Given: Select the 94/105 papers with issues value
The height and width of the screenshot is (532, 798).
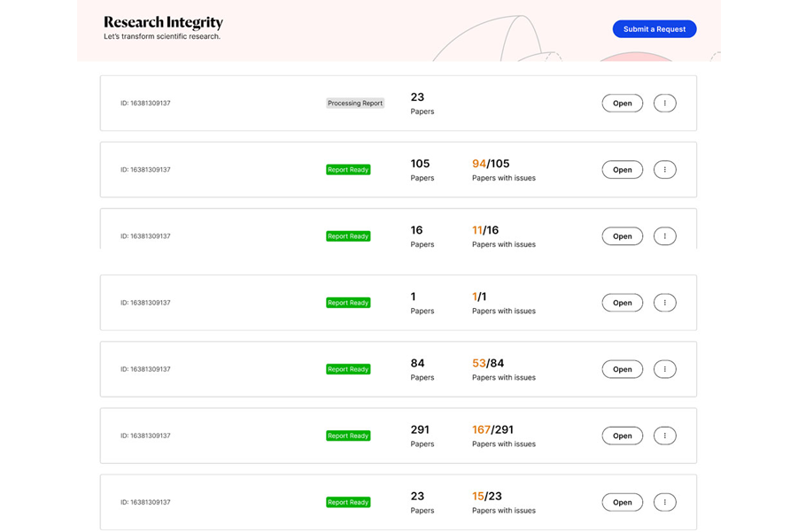Looking at the screenshot, I should pos(491,164).
